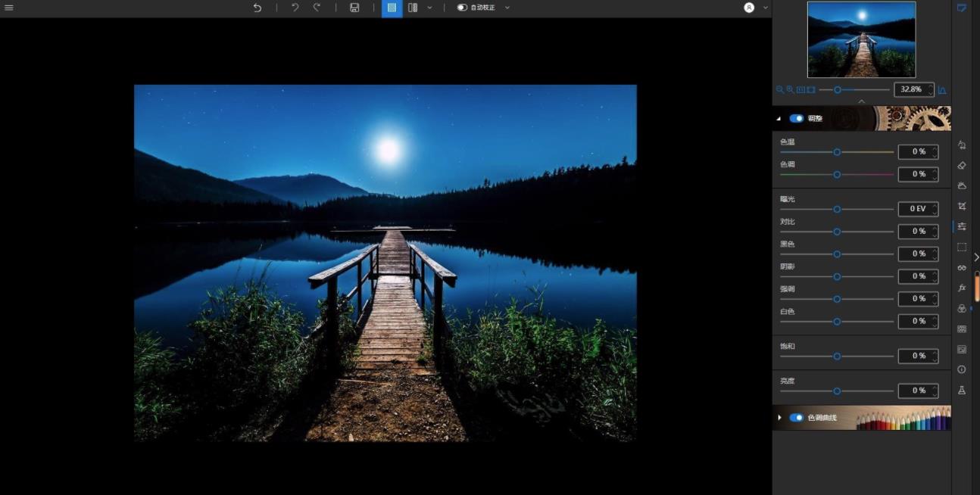The height and width of the screenshot is (495, 980).
Task: Collapse the navigator panel with up chevron
Action: pos(861,101)
